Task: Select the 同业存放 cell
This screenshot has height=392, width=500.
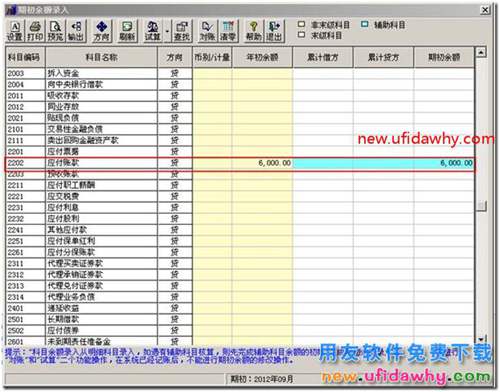Action: pyautogui.click(x=102, y=107)
